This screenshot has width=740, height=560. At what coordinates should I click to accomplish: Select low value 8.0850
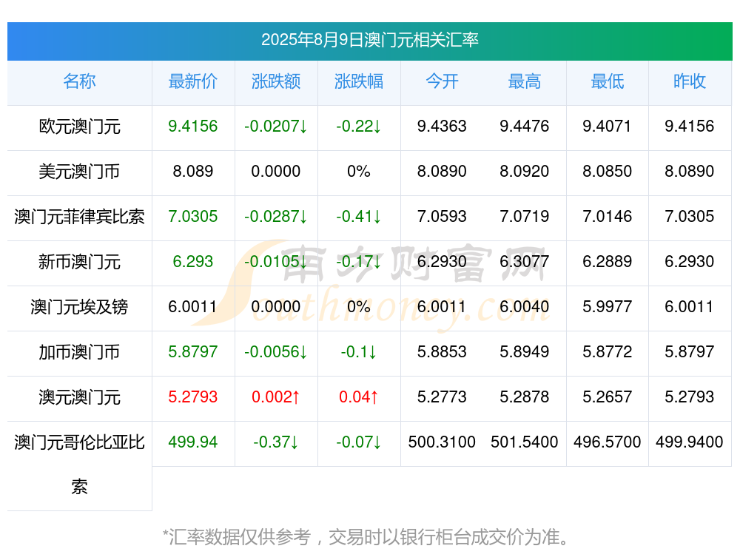(x=607, y=171)
